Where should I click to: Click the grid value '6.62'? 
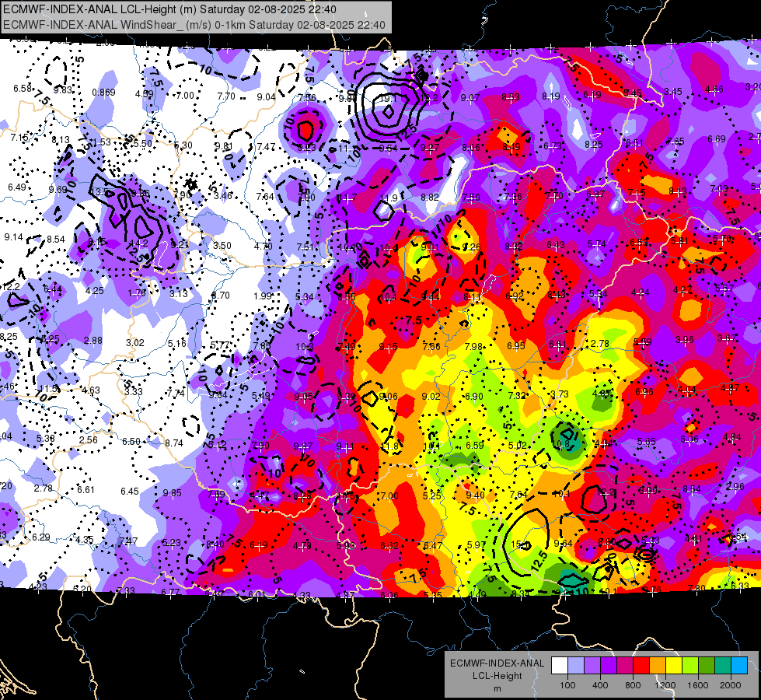coord(389,545)
